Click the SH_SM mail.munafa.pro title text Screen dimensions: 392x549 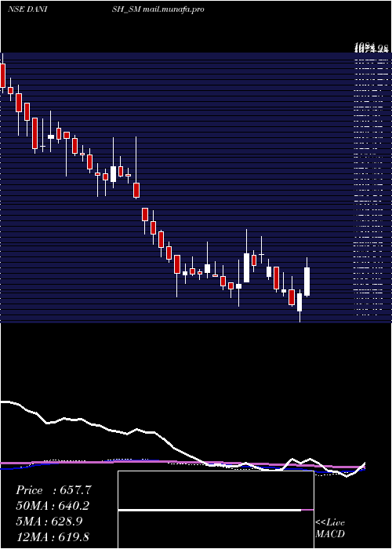tap(158, 9)
